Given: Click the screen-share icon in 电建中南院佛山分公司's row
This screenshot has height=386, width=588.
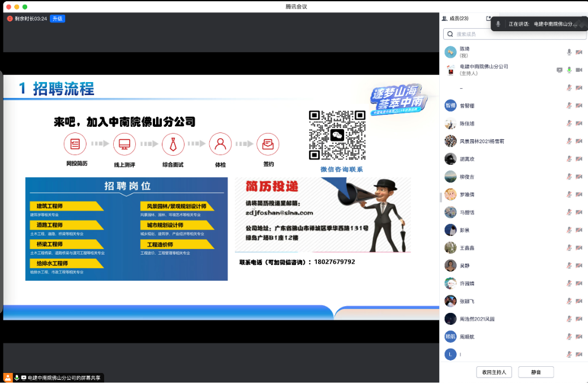Looking at the screenshot, I should coord(559,70).
